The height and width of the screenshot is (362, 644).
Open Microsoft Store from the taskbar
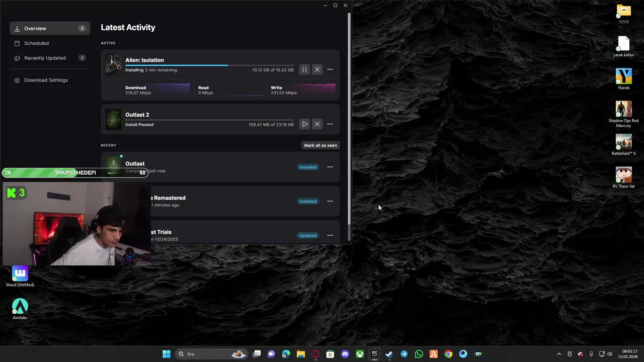(330, 354)
